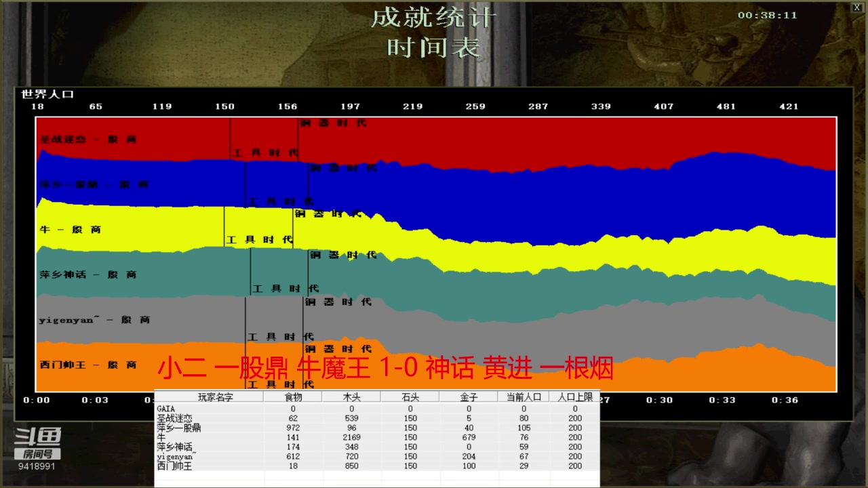
Task: Sort by 金子 column header
Action: 469,397
